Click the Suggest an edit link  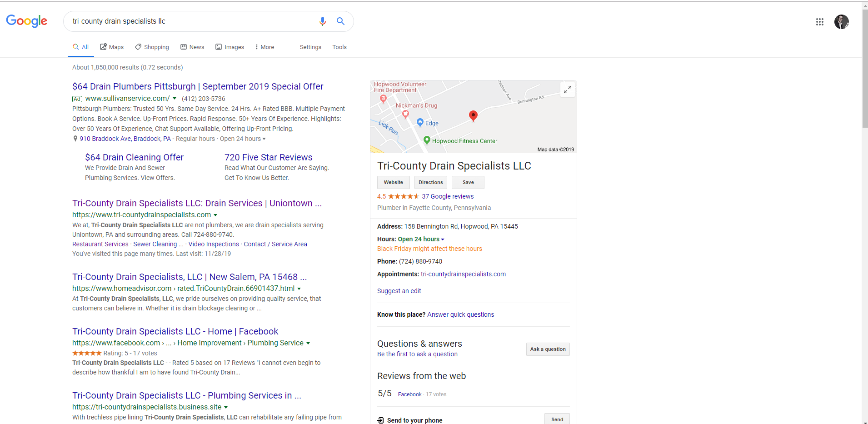[x=399, y=291]
